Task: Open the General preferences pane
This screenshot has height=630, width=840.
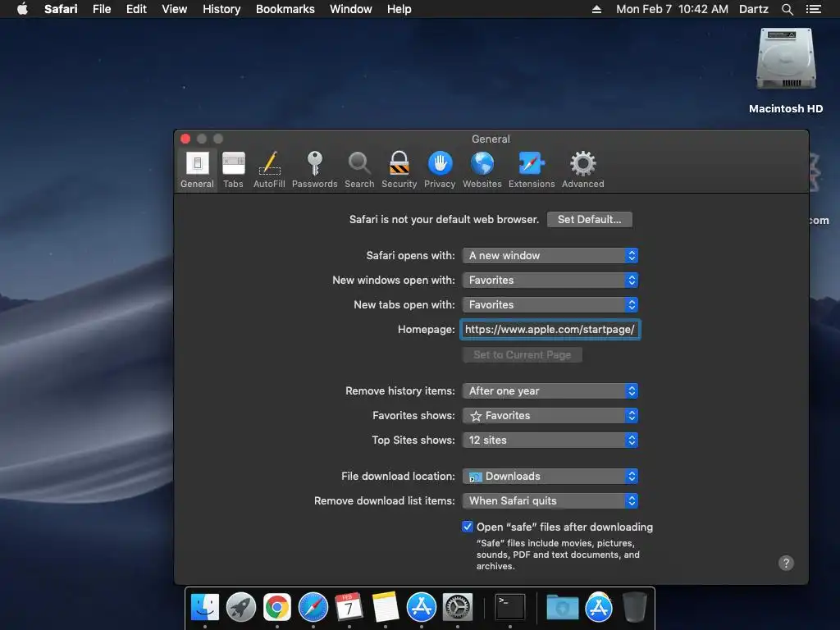Action: [x=197, y=170]
